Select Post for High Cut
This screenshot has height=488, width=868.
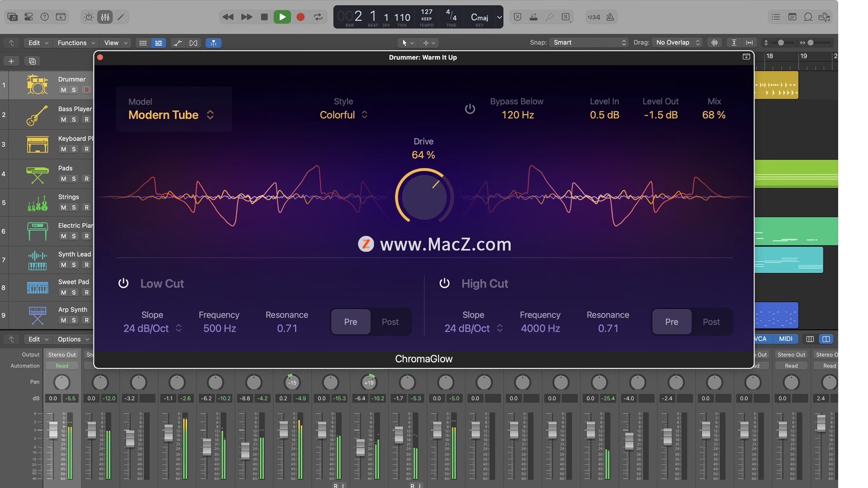711,322
